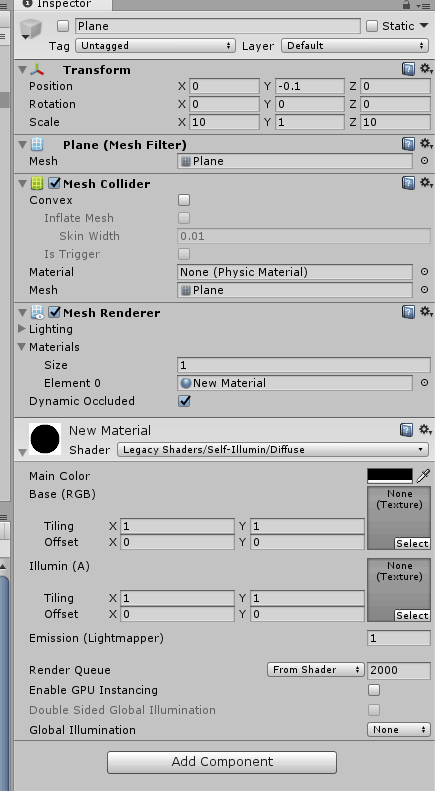Collapse the Mesh Renderer component foldout

pos(23,313)
